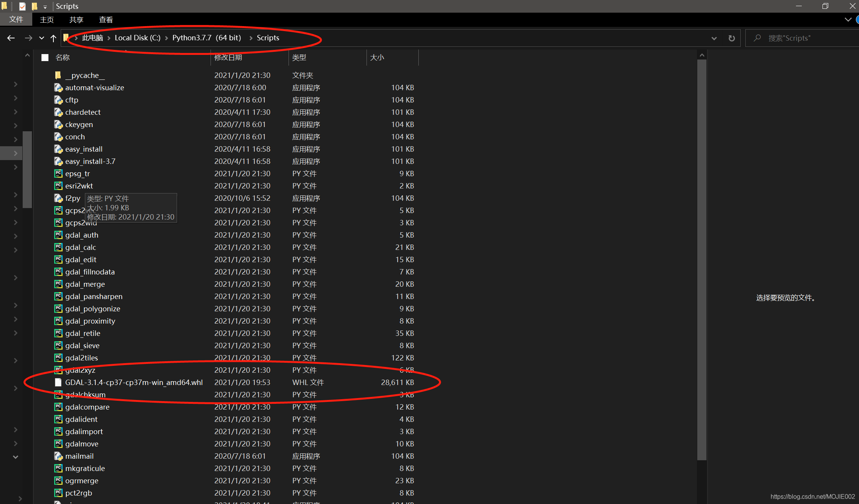Click the easy_install-3.7 application icon

pyautogui.click(x=58, y=161)
